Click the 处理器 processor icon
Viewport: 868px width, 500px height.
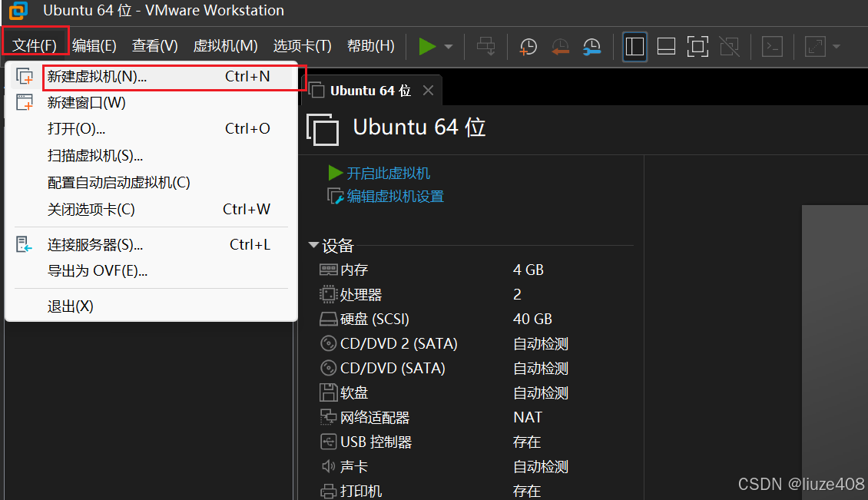(328, 294)
